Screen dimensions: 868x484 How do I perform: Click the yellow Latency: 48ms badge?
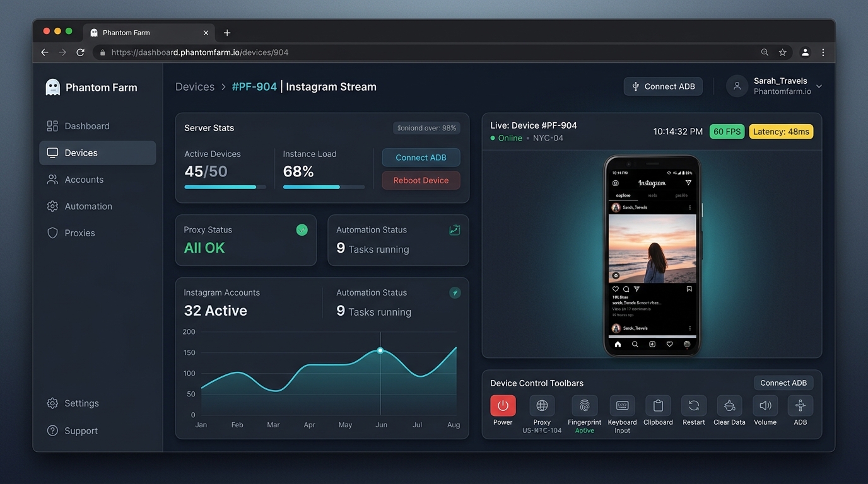(x=781, y=131)
